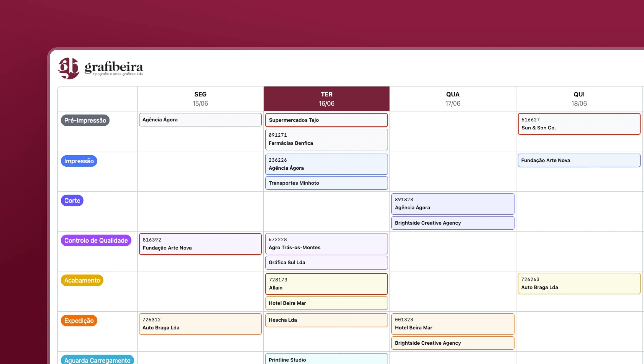Select the QUA 17/06 column header
644x364 pixels.
[x=453, y=99]
